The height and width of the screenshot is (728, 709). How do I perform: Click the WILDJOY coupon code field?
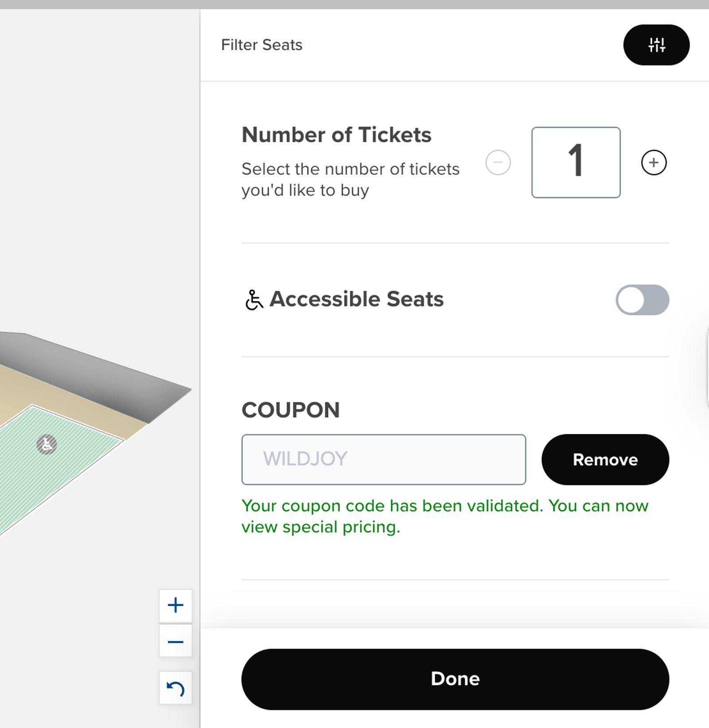(x=383, y=459)
